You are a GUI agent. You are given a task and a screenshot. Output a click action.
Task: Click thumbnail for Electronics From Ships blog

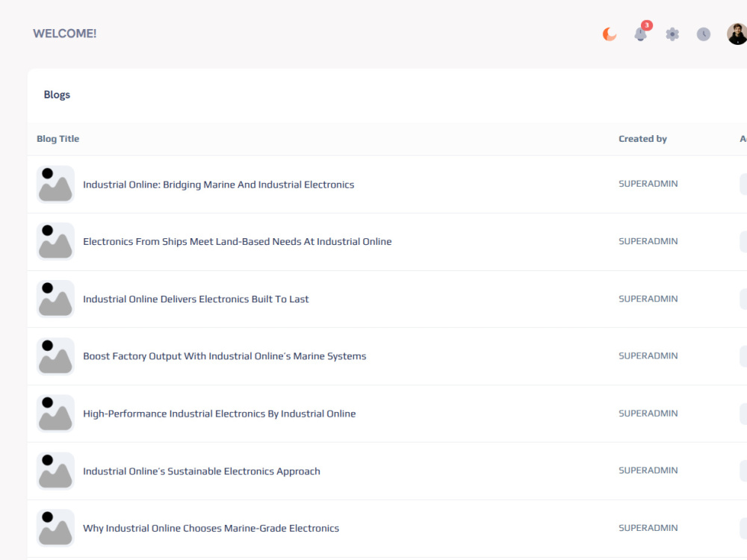pyautogui.click(x=55, y=241)
